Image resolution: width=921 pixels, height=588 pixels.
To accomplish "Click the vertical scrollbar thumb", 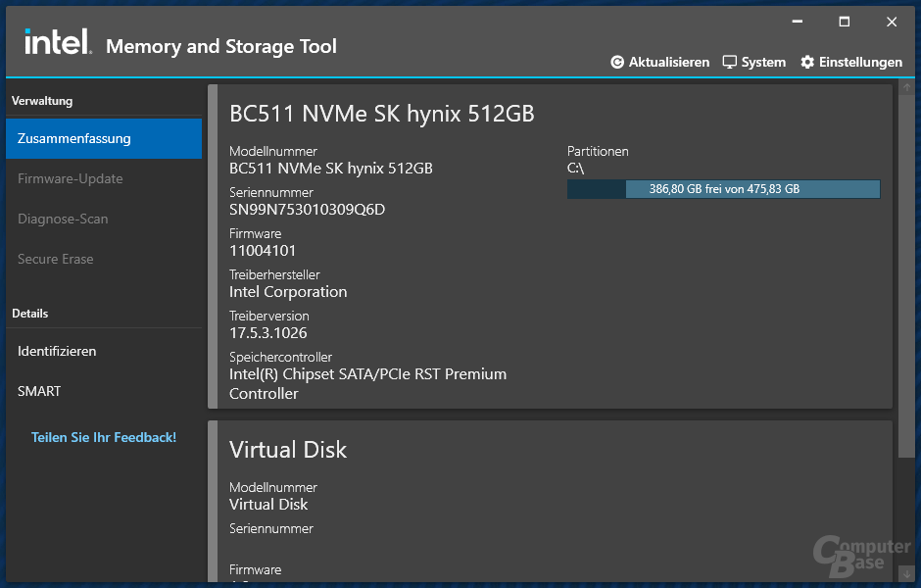I will point(907,276).
